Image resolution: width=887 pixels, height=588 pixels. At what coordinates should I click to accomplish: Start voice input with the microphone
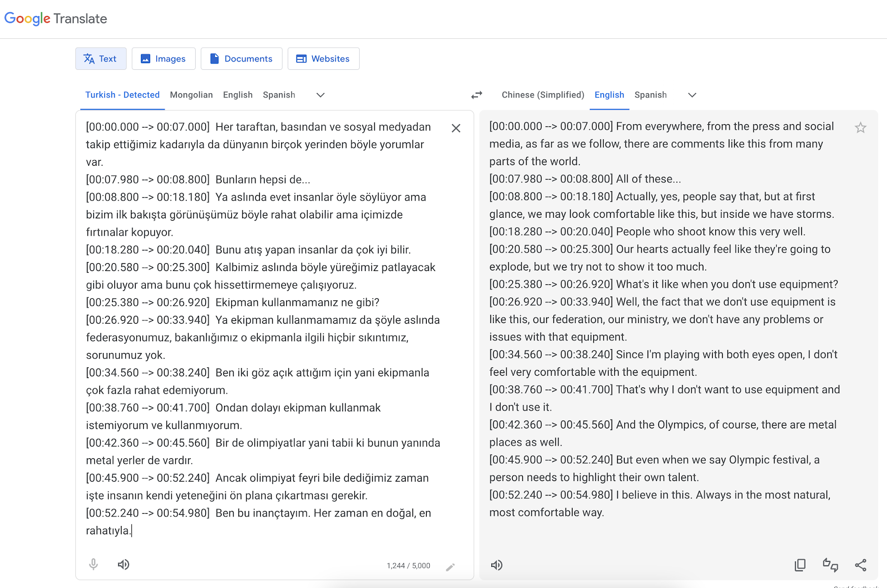94,565
